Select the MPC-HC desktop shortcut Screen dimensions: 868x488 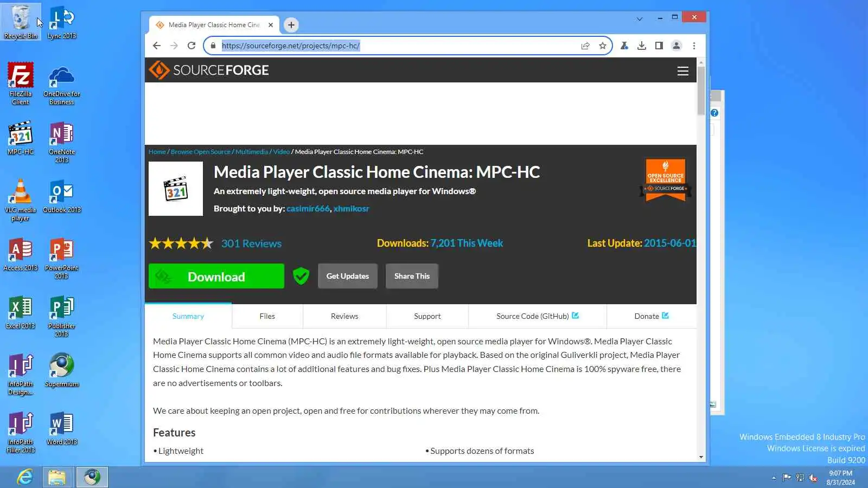(21, 138)
